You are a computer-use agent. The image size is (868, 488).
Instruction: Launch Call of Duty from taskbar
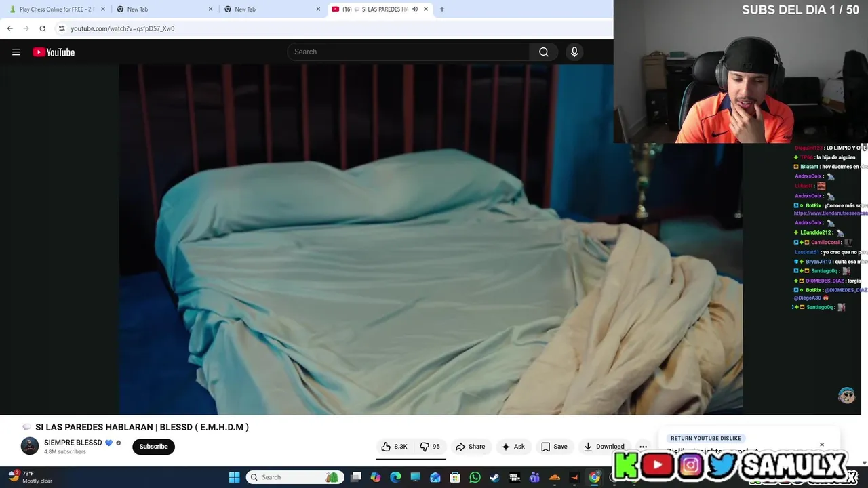coord(515,477)
